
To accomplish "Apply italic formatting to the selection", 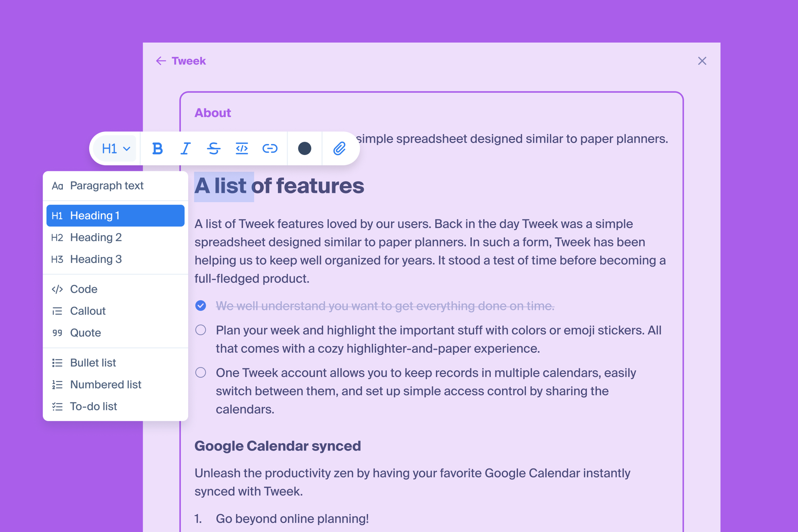I will click(x=185, y=149).
